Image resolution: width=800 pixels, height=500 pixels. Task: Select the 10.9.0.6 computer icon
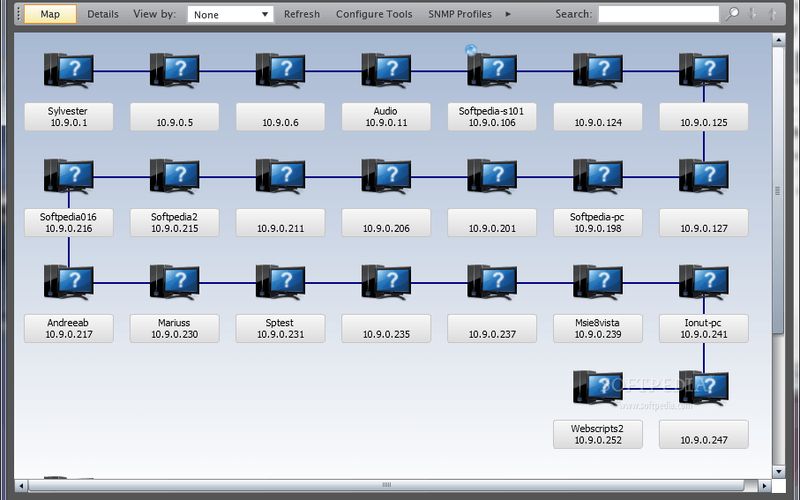pos(281,70)
